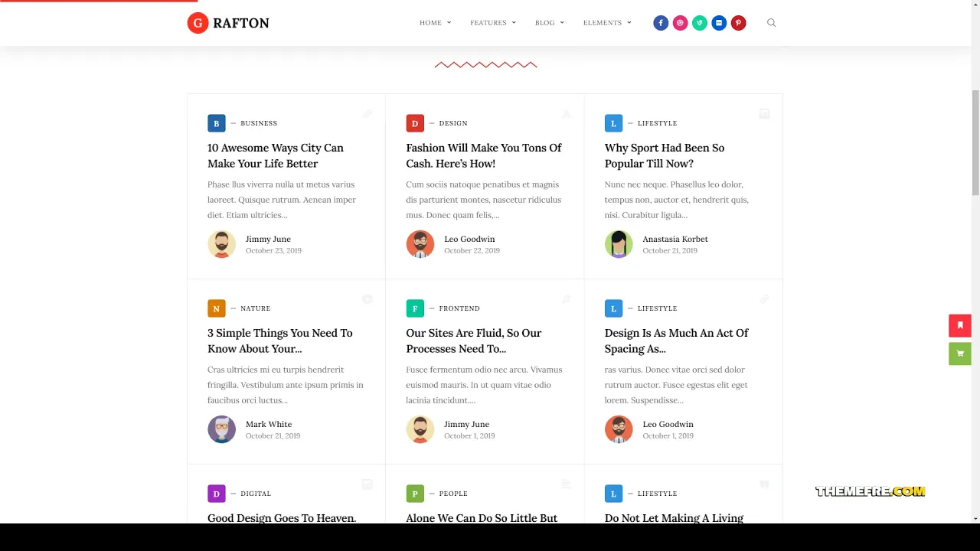Click the 'BUSINESS' category label
The width and height of the screenshot is (980, 551).
pyautogui.click(x=259, y=123)
